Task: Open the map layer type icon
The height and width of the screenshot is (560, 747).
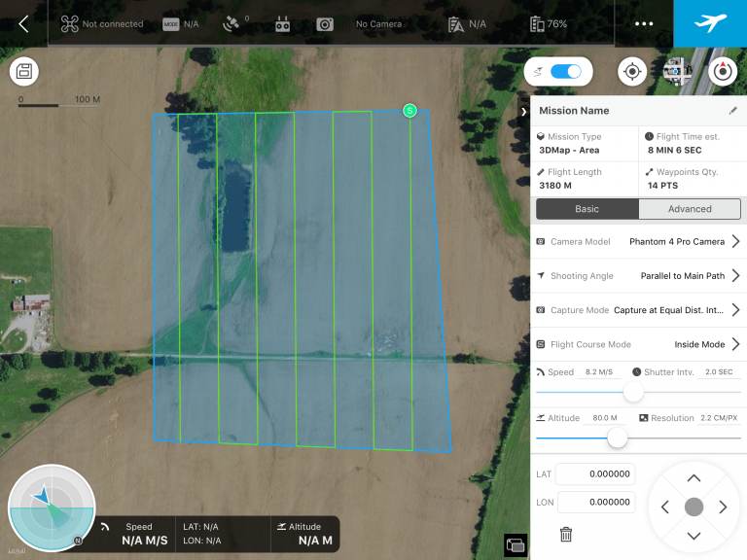Action: [x=677, y=72]
